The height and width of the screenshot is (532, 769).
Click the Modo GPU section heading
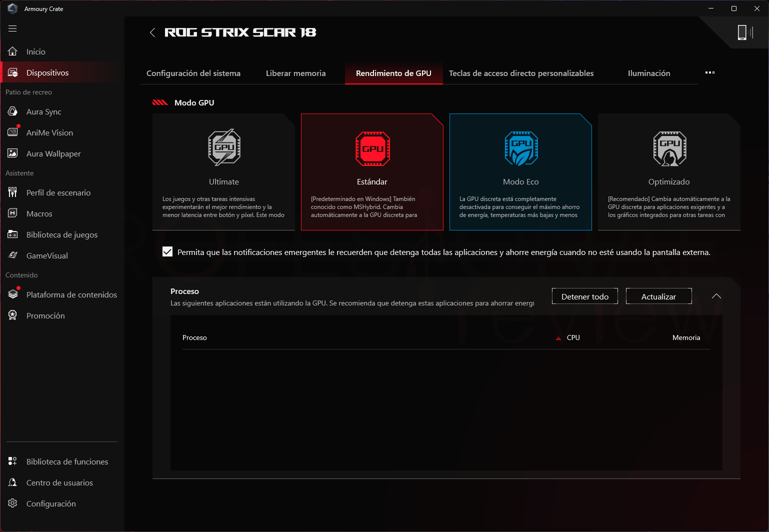194,102
